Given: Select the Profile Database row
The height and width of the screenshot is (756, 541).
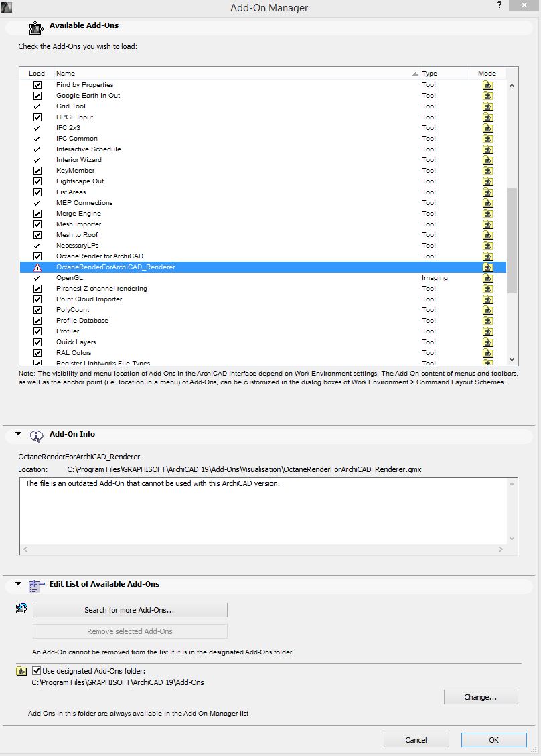Looking at the screenshot, I should coord(262,321).
